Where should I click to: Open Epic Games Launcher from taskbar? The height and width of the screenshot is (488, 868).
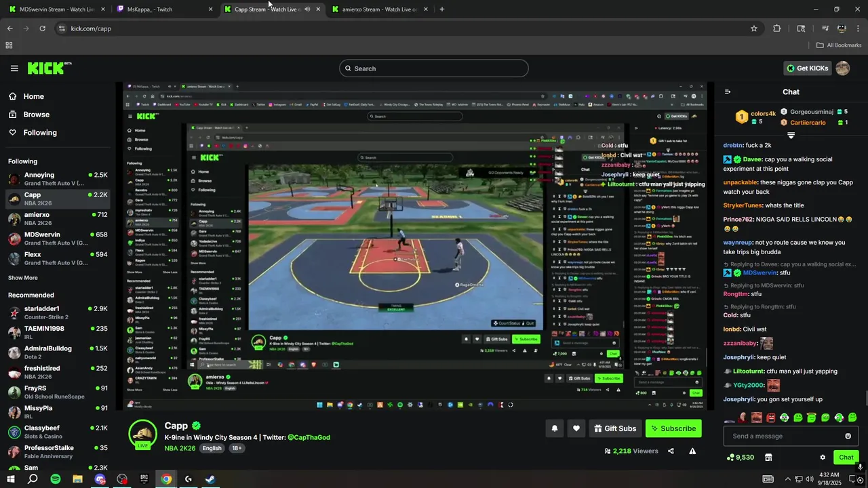point(144,479)
